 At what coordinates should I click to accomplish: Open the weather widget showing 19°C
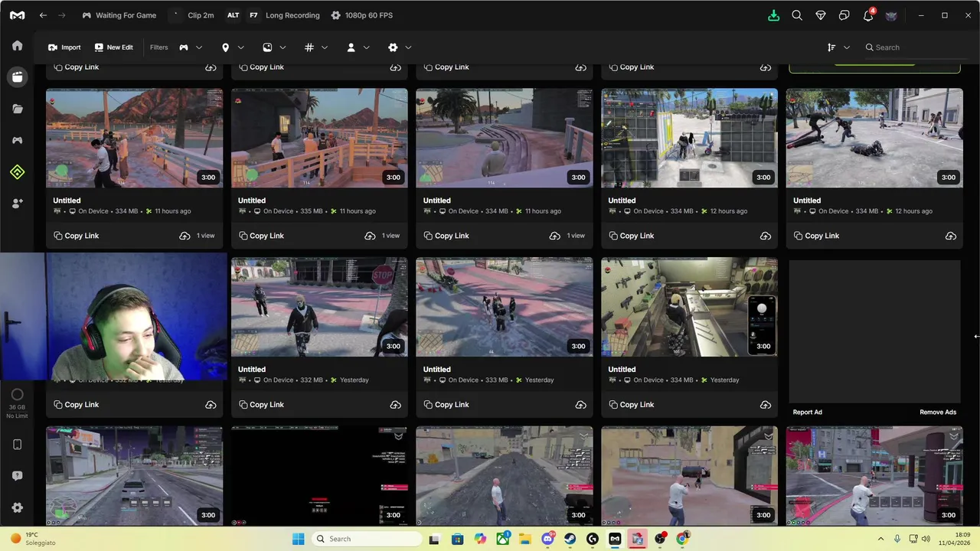[x=33, y=539]
